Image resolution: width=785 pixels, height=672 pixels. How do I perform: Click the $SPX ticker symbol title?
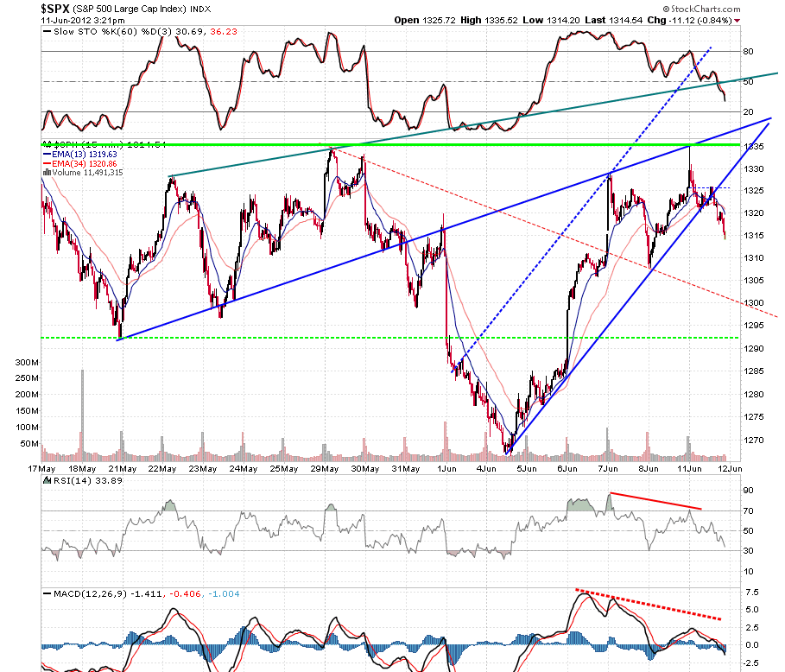point(55,9)
